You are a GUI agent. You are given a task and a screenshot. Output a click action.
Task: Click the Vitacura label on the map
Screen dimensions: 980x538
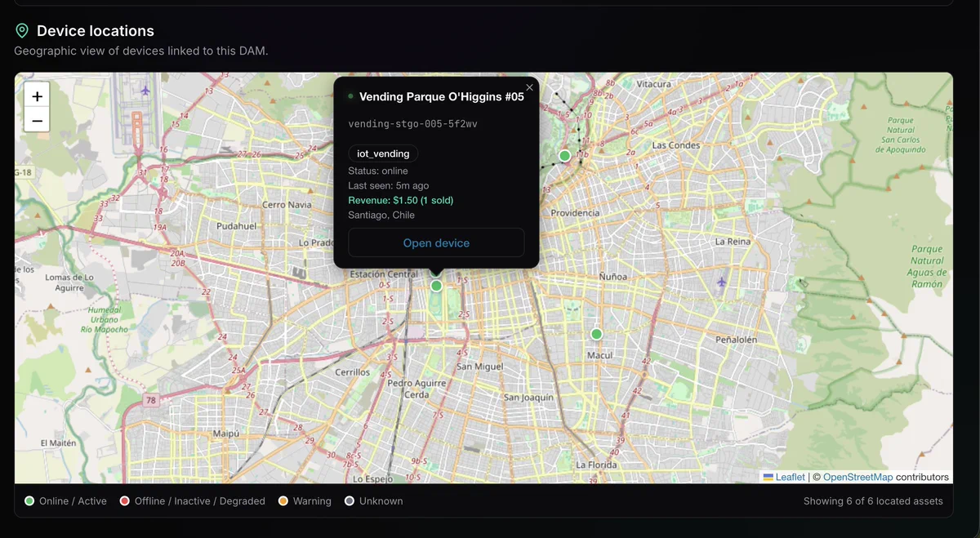point(653,84)
